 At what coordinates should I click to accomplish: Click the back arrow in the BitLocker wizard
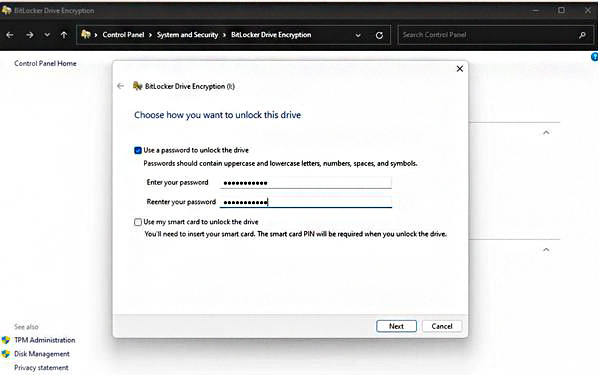pos(121,86)
